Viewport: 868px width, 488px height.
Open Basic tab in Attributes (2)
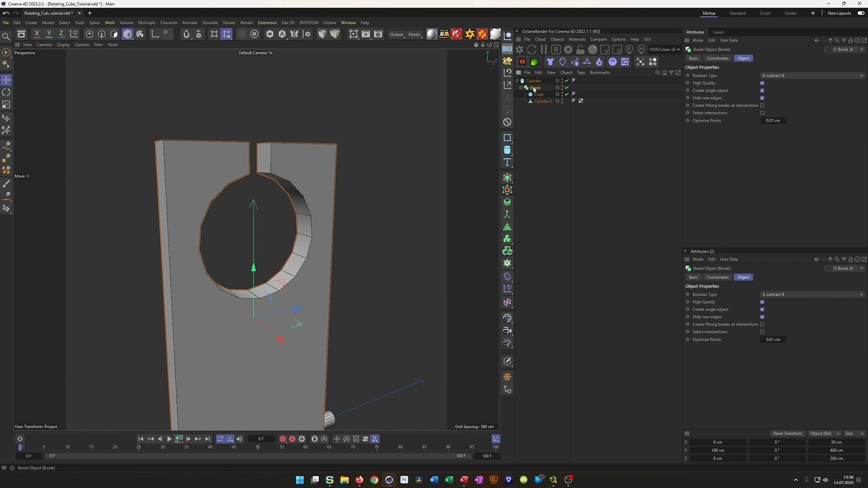pyautogui.click(x=693, y=278)
